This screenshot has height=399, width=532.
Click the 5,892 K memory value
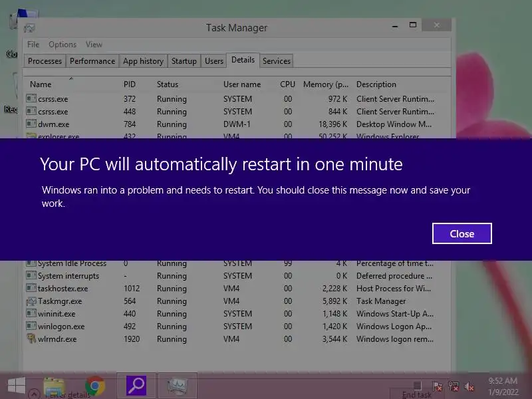335,301
